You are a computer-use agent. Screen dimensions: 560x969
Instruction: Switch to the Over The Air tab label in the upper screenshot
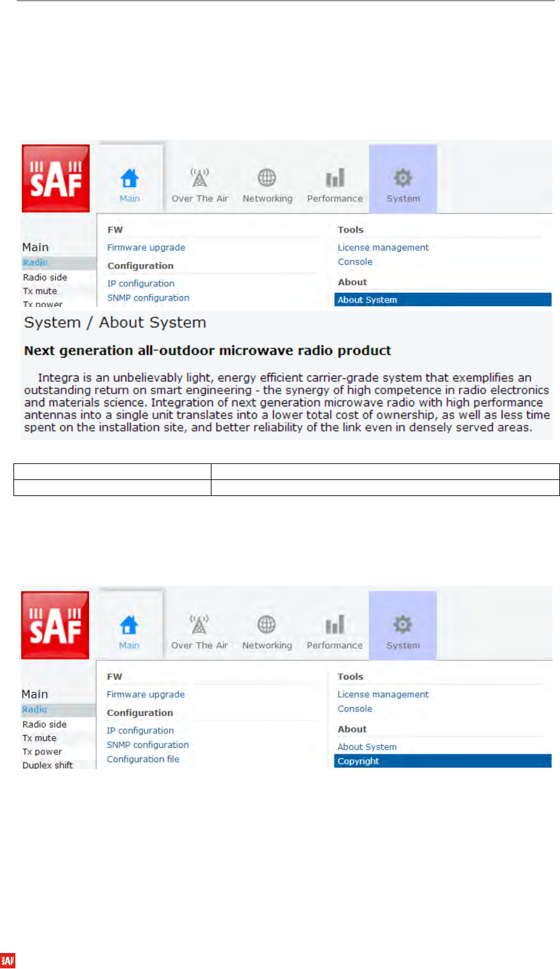point(200,199)
